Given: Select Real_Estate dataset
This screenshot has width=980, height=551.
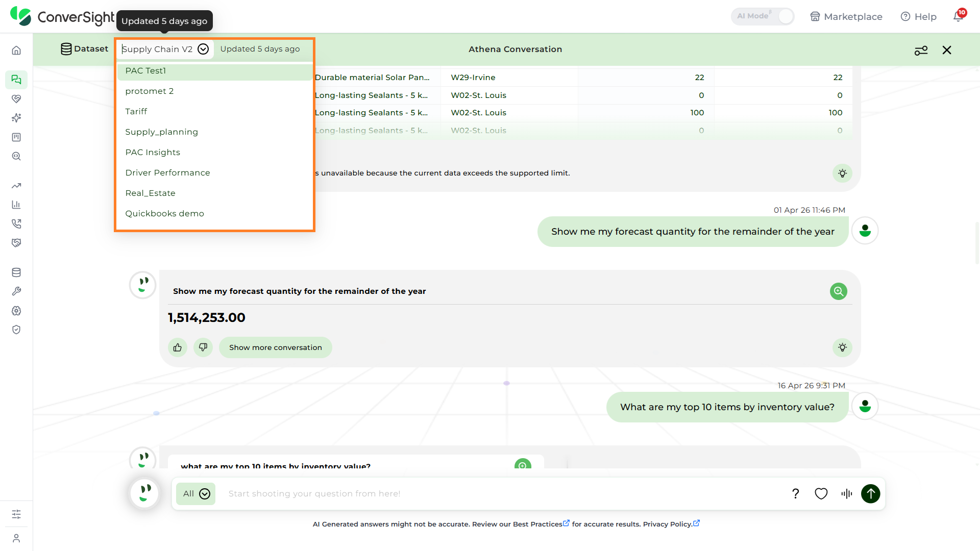Looking at the screenshot, I should click(214, 193).
